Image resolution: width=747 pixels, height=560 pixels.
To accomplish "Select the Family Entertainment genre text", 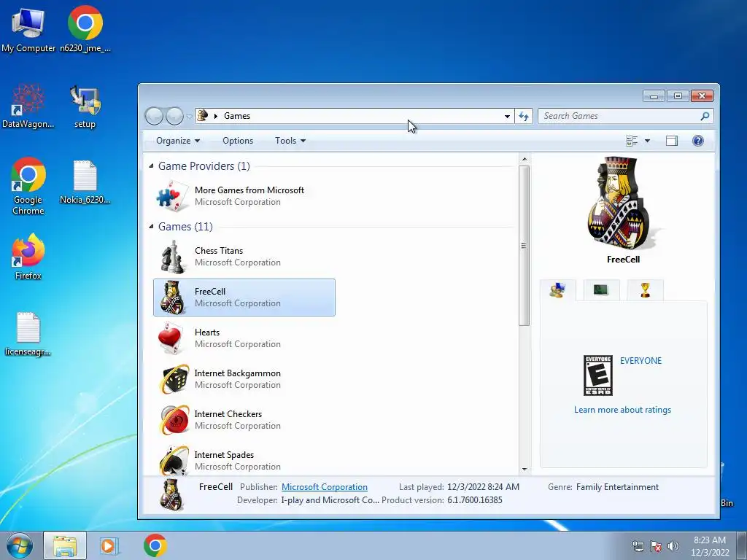I will pyautogui.click(x=617, y=486).
